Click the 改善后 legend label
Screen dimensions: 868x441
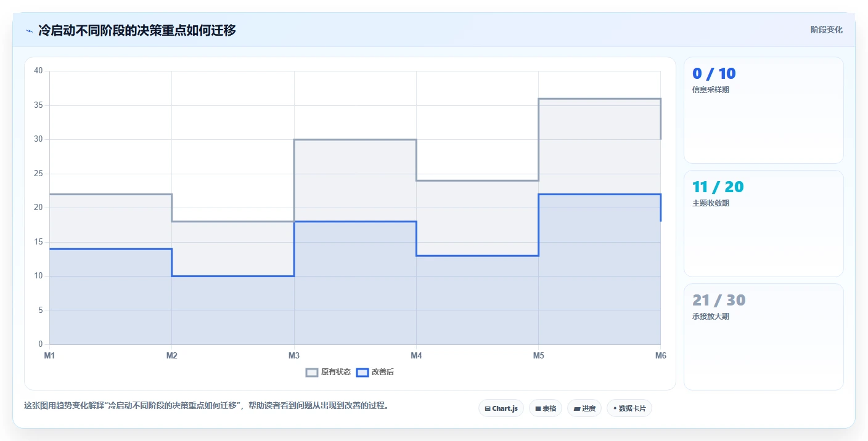click(383, 372)
